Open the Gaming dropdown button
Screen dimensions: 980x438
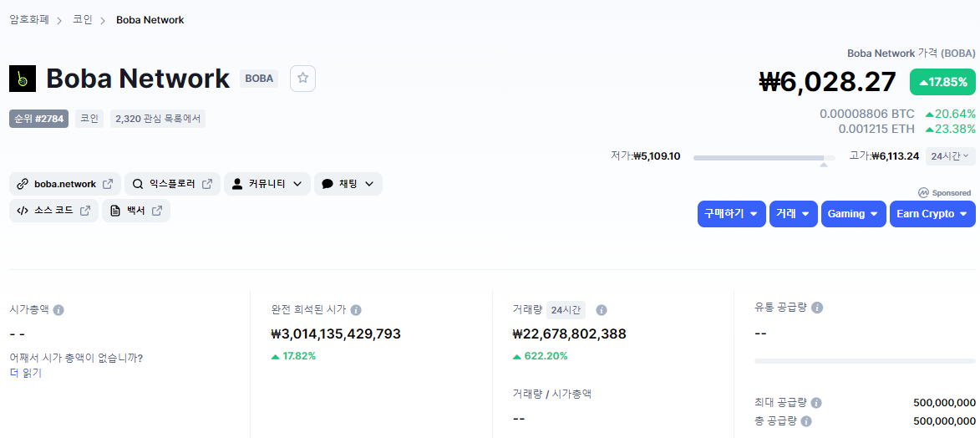click(854, 214)
